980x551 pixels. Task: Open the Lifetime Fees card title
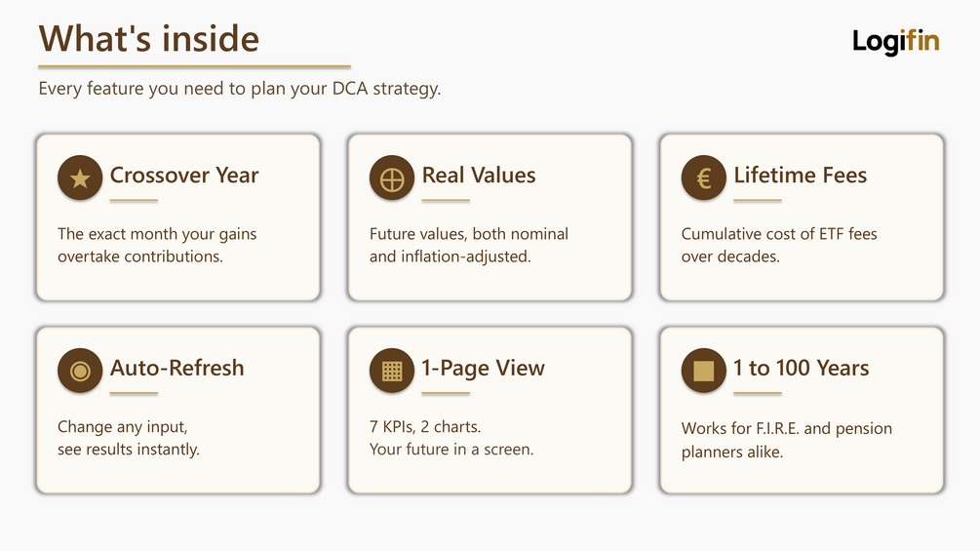[x=800, y=175]
